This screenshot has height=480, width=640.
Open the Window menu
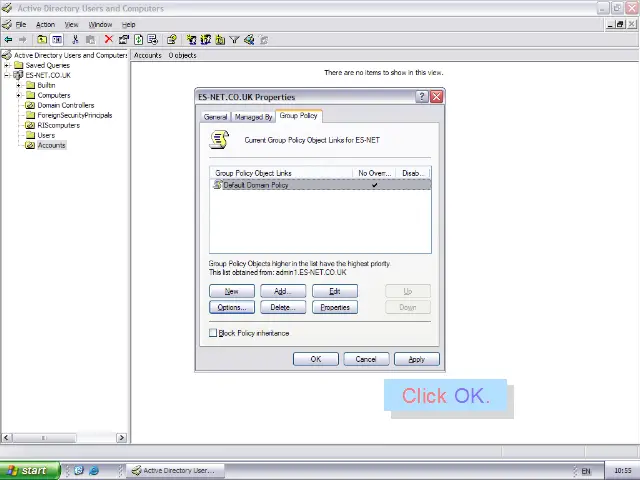[100, 24]
